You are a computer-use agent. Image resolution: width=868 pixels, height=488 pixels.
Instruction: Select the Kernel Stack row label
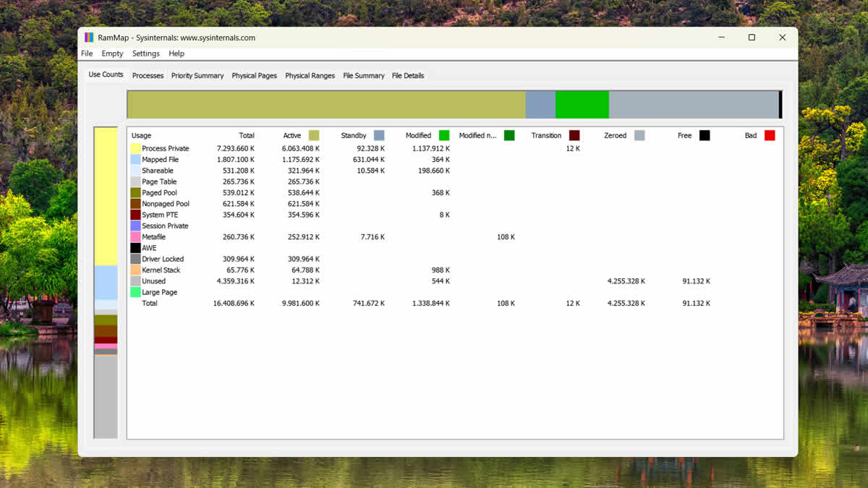pos(161,270)
